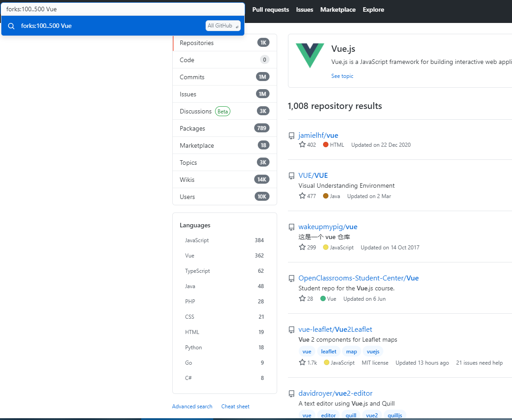The height and width of the screenshot is (420, 512).
Task: Select Users results category
Action: tap(225, 197)
